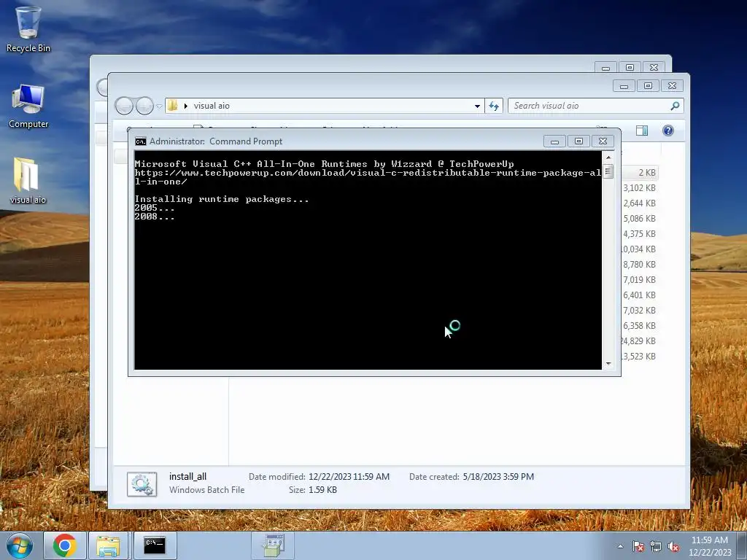The height and width of the screenshot is (560, 747).
Task: Click Date modified value 12/22/2023 11:59 AM
Action: tap(349, 477)
